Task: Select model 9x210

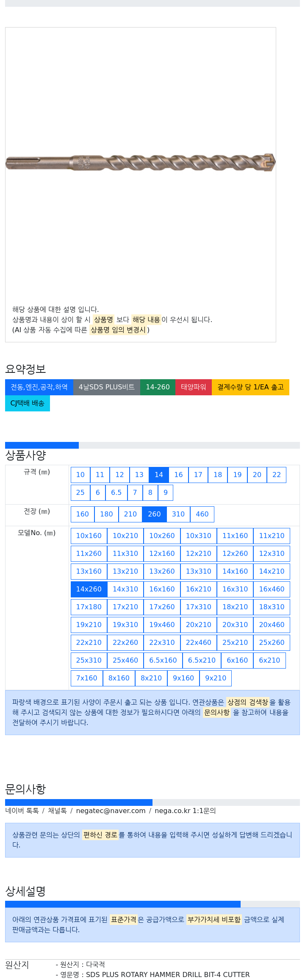Action: coord(216,678)
